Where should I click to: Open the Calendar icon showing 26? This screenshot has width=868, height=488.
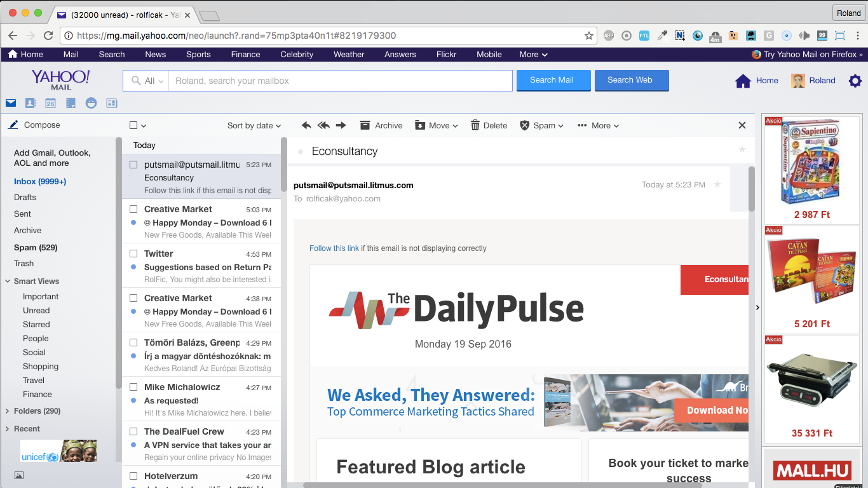coord(50,102)
